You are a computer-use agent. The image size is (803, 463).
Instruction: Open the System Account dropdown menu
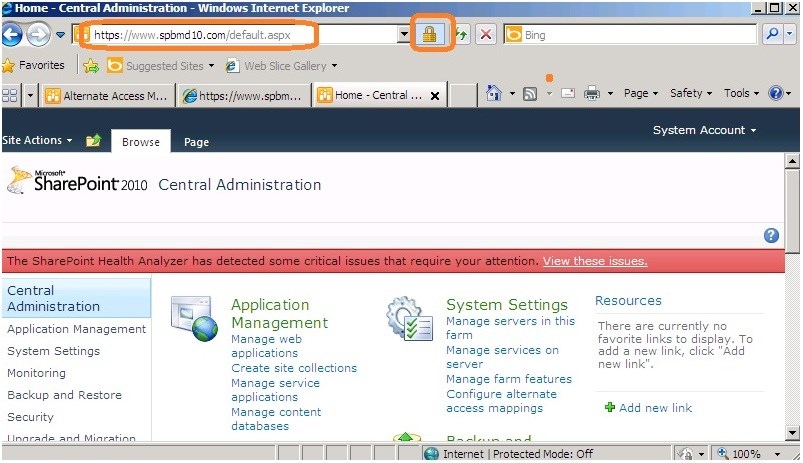coord(704,130)
